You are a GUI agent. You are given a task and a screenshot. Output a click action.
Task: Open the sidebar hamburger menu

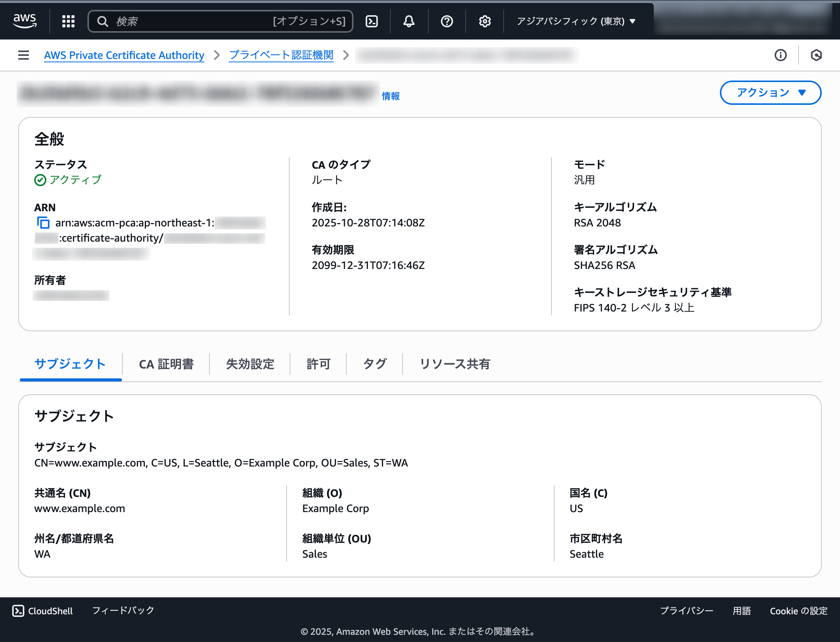click(x=23, y=55)
